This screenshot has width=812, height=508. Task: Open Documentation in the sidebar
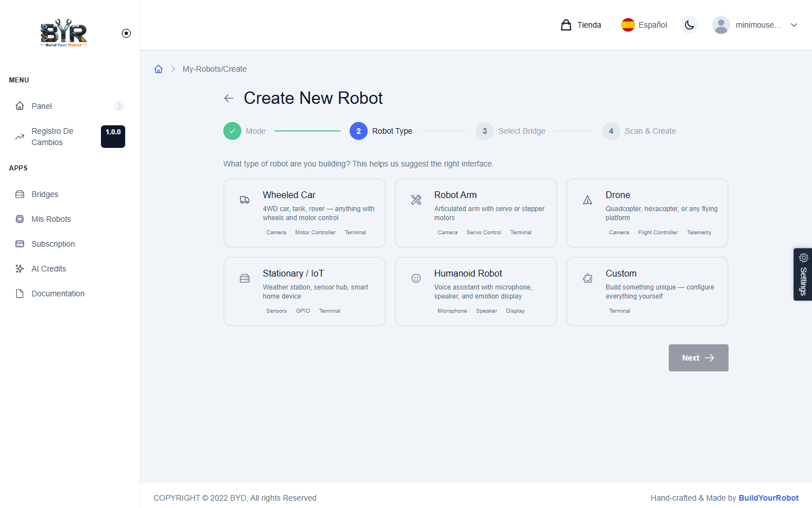tap(70, 294)
